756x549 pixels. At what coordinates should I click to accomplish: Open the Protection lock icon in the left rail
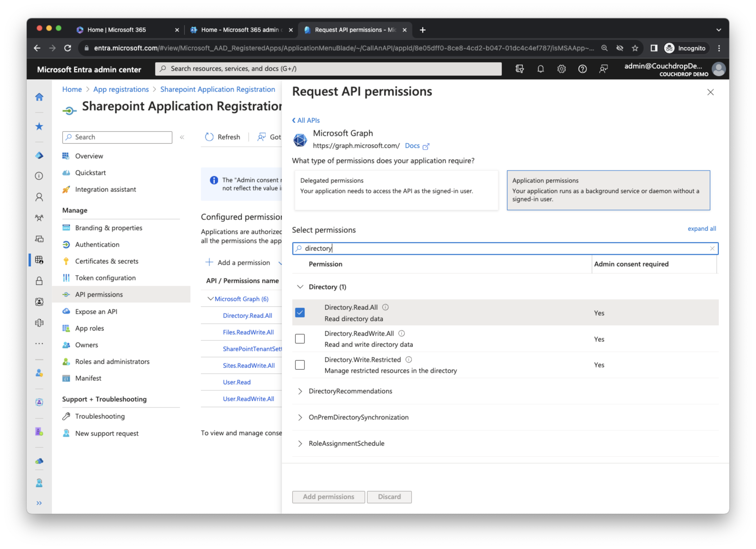coord(39,281)
